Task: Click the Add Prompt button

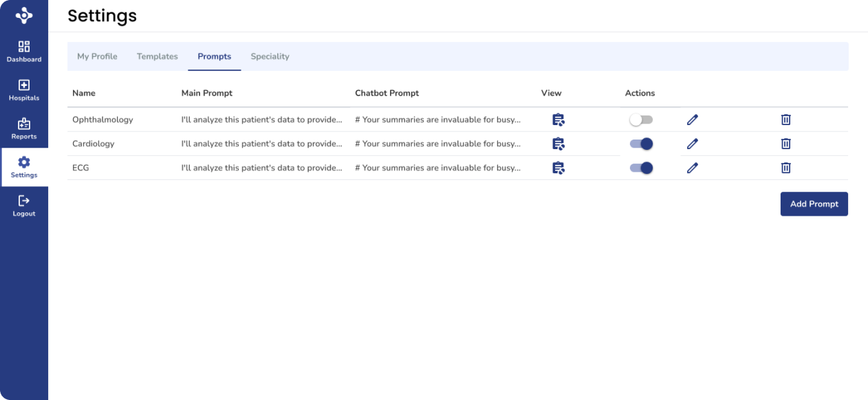Action: [814, 204]
